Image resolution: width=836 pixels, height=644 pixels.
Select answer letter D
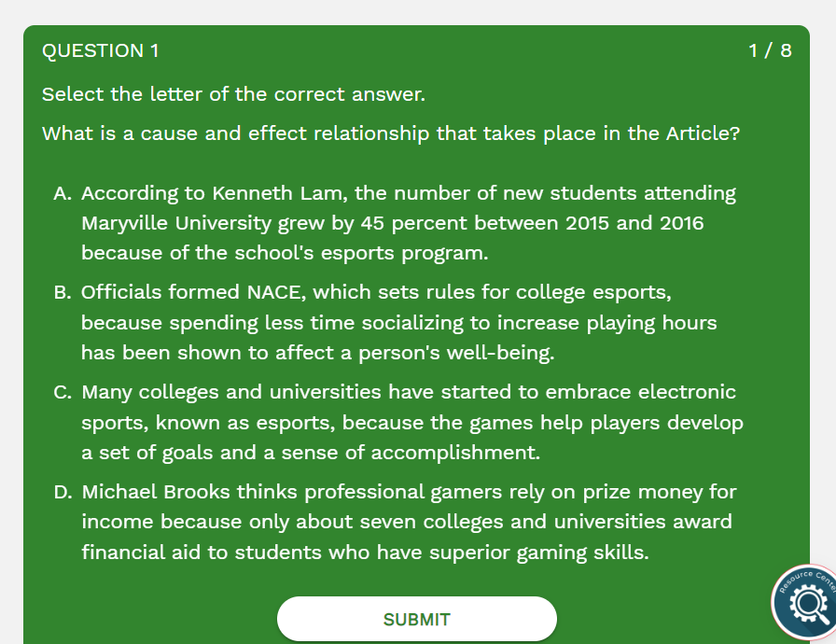(63, 491)
